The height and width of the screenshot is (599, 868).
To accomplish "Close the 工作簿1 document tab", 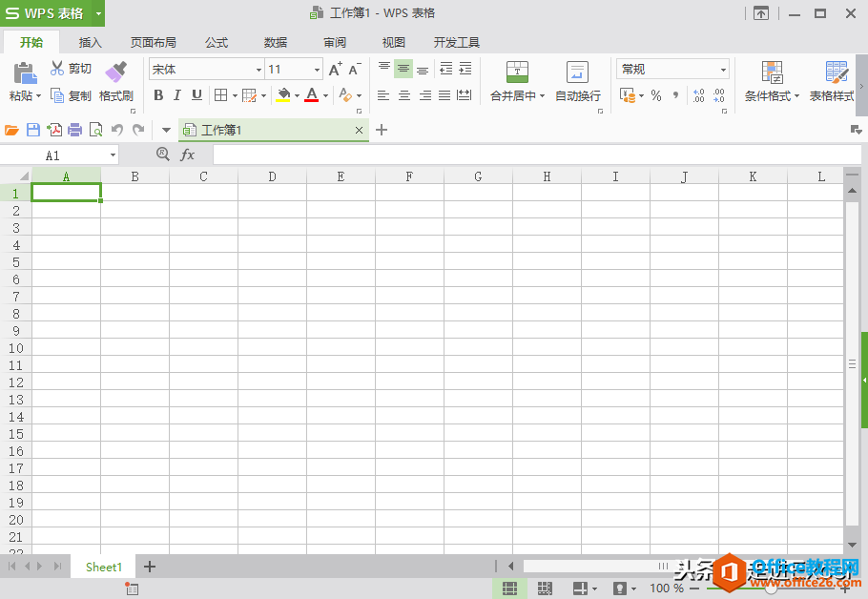I will pos(359,130).
